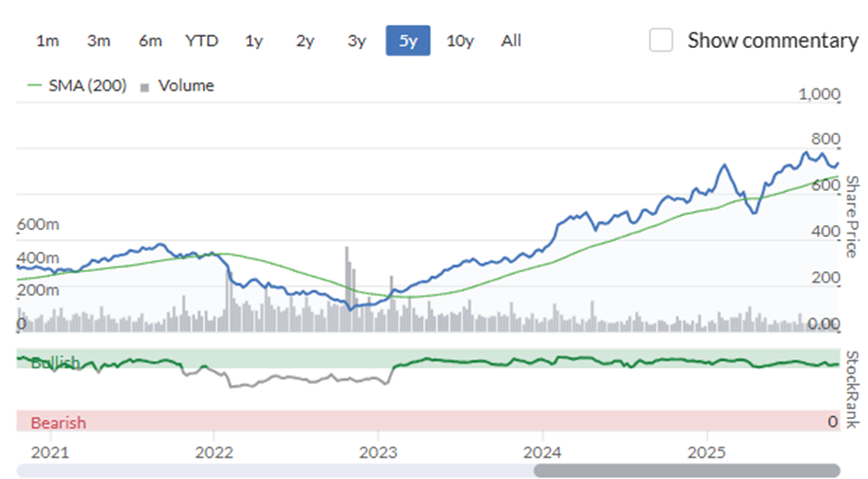Switch chart to 6m range

click(x=150, y=41)
